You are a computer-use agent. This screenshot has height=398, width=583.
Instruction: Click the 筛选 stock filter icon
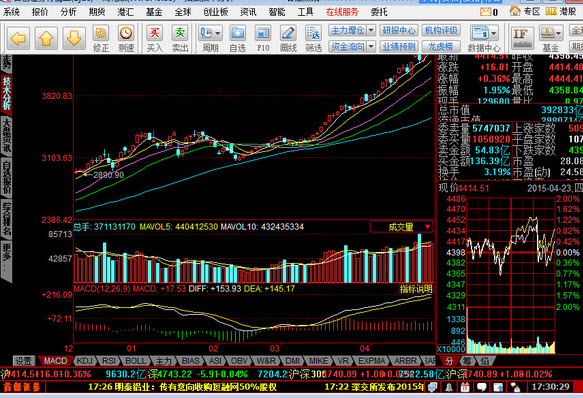click(x=313, y=38)
